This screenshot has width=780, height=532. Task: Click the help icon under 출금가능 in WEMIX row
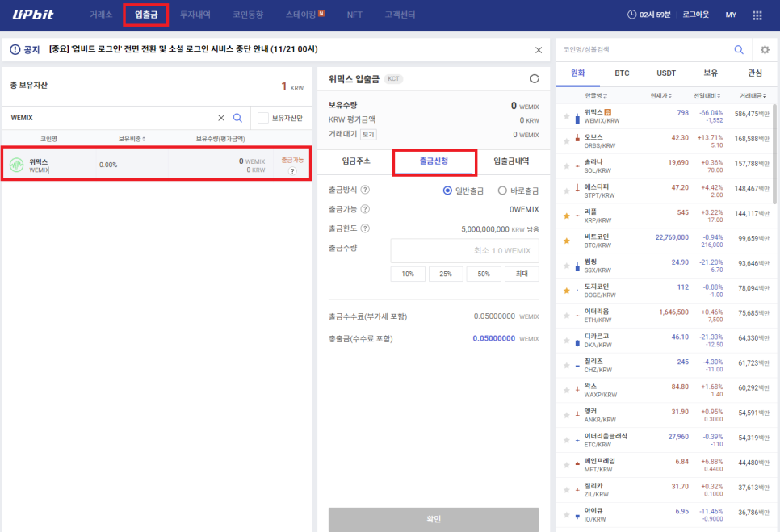292,170
